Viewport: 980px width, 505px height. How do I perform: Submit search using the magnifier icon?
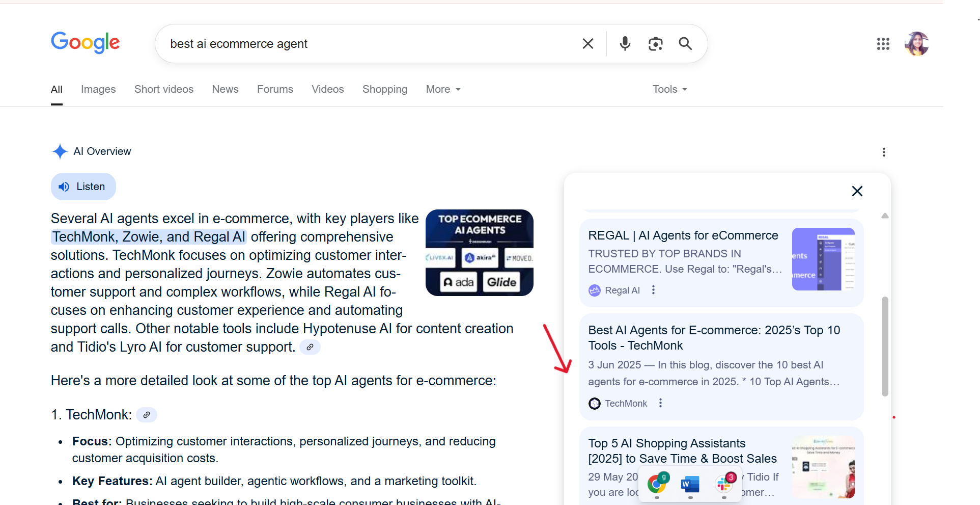coord(685,44)
